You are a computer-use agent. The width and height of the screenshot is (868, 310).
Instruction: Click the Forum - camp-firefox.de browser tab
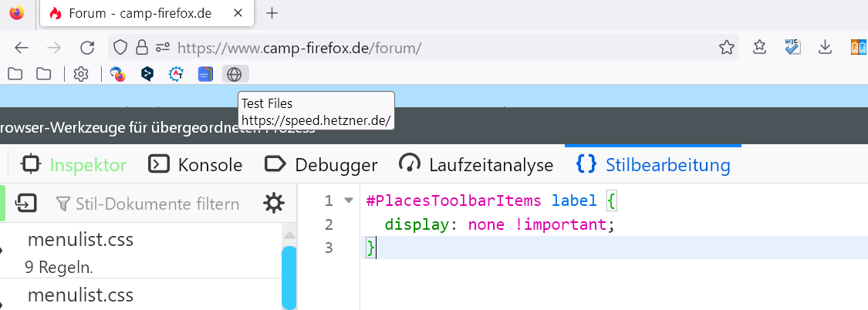point(147,13)
